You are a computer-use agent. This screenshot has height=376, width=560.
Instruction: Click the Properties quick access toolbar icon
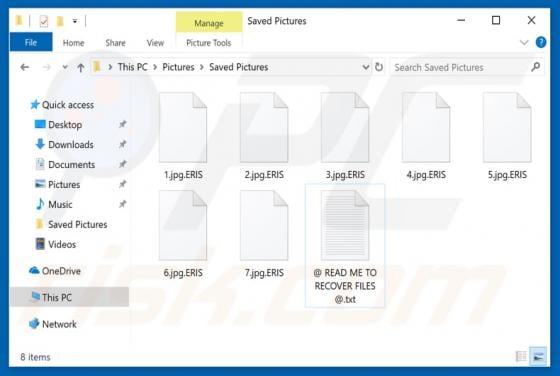coord(44,21)
